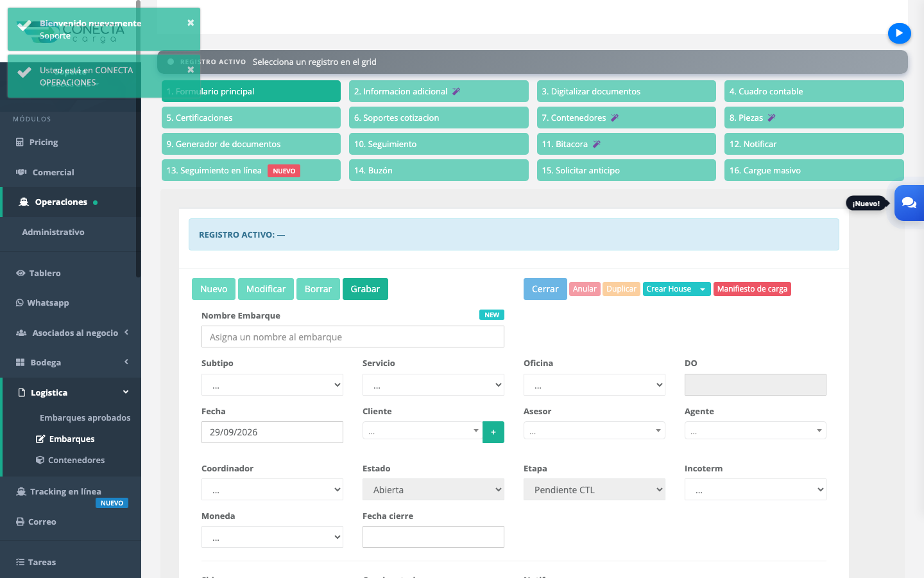924x578 pixels.
Task: Open the Incoterm dropdown
Action: point(755,489)
